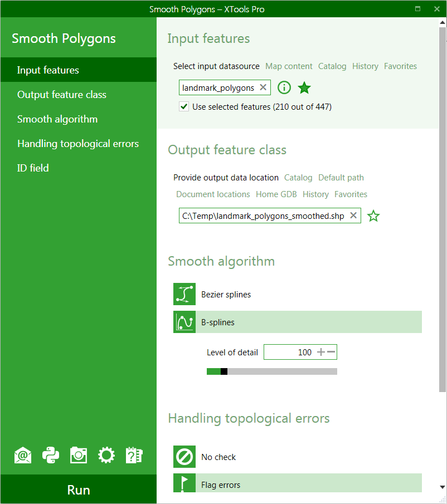Click the email feedback envelope icon
The width and height of the screenshot is (447, 504).
[23, 456]
